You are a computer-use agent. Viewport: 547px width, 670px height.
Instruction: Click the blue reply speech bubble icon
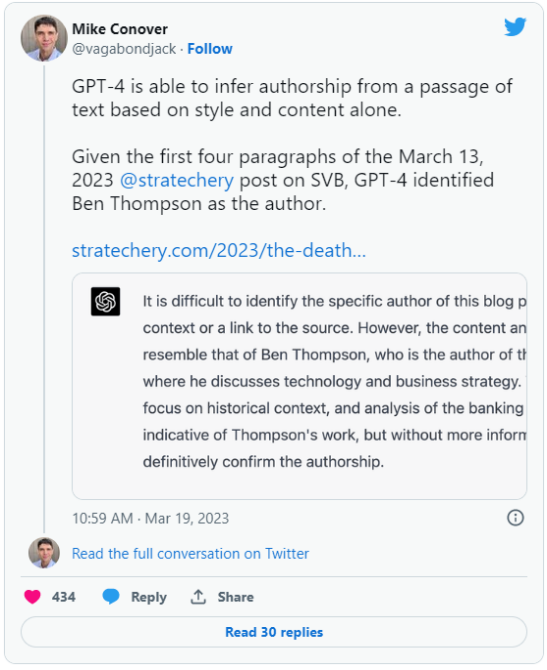(111, 597)
